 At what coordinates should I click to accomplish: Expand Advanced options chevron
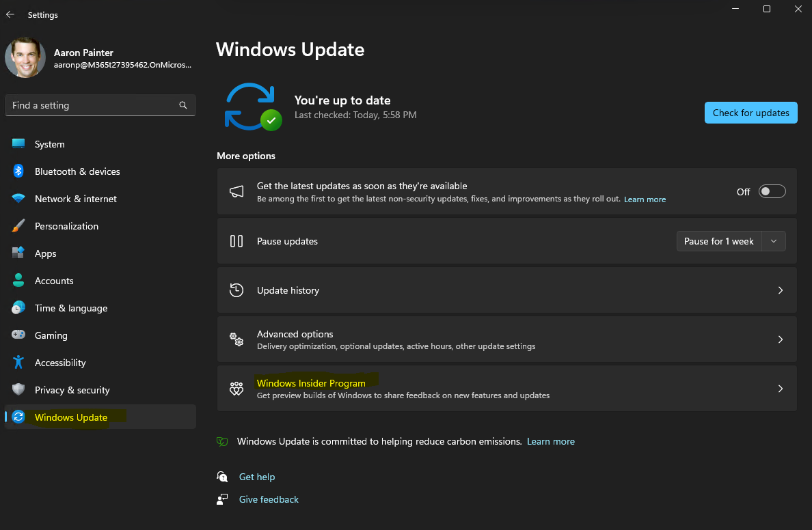tap(781, 339)
